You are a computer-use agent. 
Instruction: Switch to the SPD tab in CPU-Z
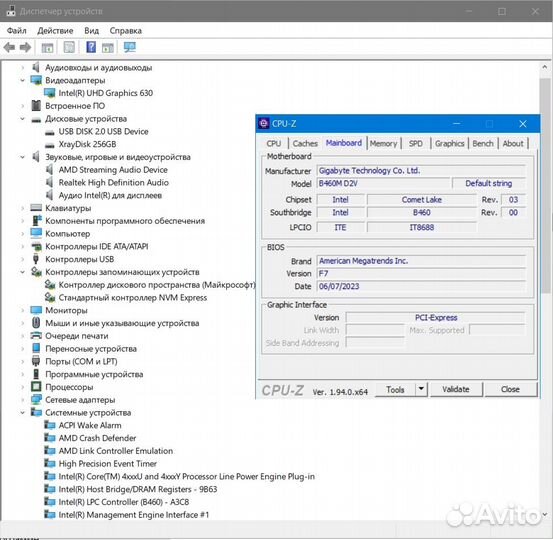click(x=415, y=144)
